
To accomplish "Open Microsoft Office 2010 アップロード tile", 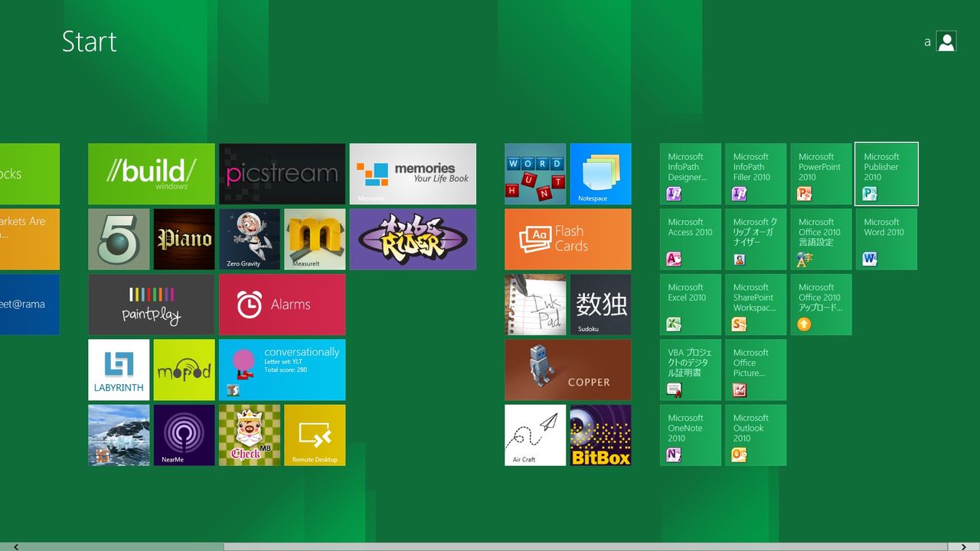I will pyautogui.click(x=821, y=305).
